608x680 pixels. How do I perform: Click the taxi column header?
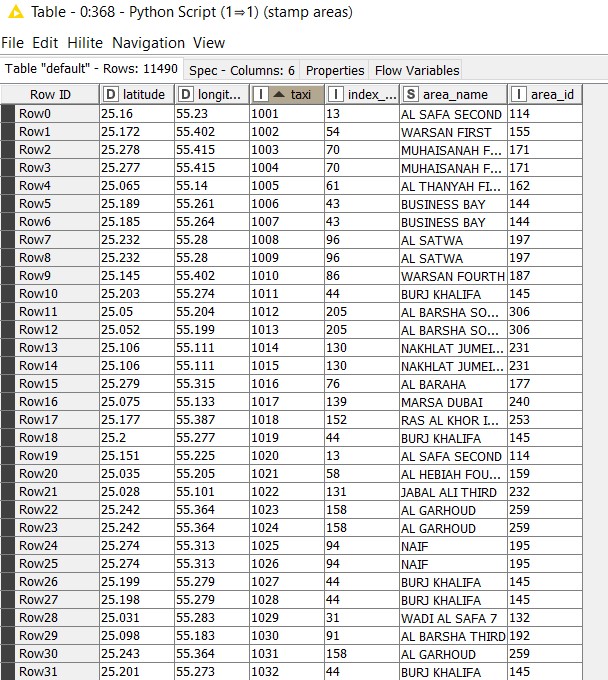click(287, 94)
